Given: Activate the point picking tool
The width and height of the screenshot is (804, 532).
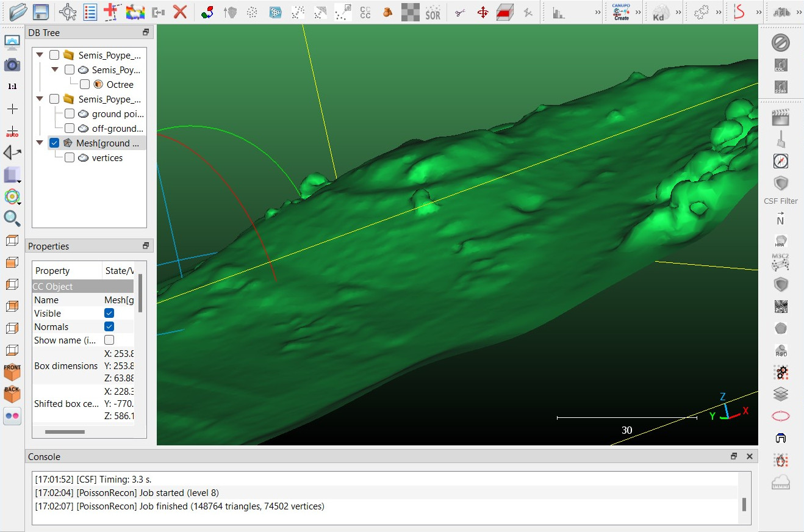Looking at the screenshot, I should [68, 12].
